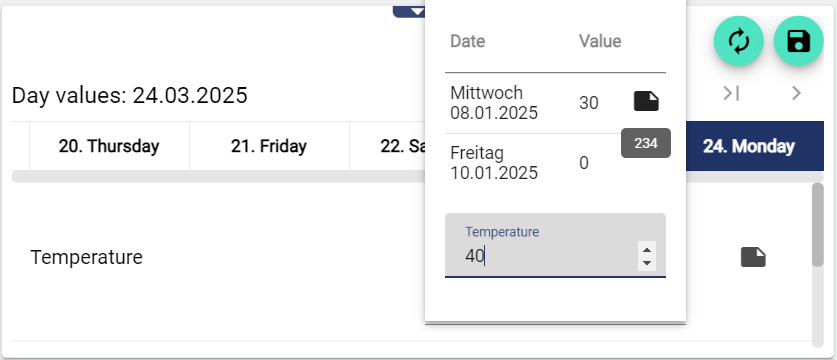Click the Freitag 10.01.2025 row
This screenshot has width=837, height=360.
[x=555, y=163]
